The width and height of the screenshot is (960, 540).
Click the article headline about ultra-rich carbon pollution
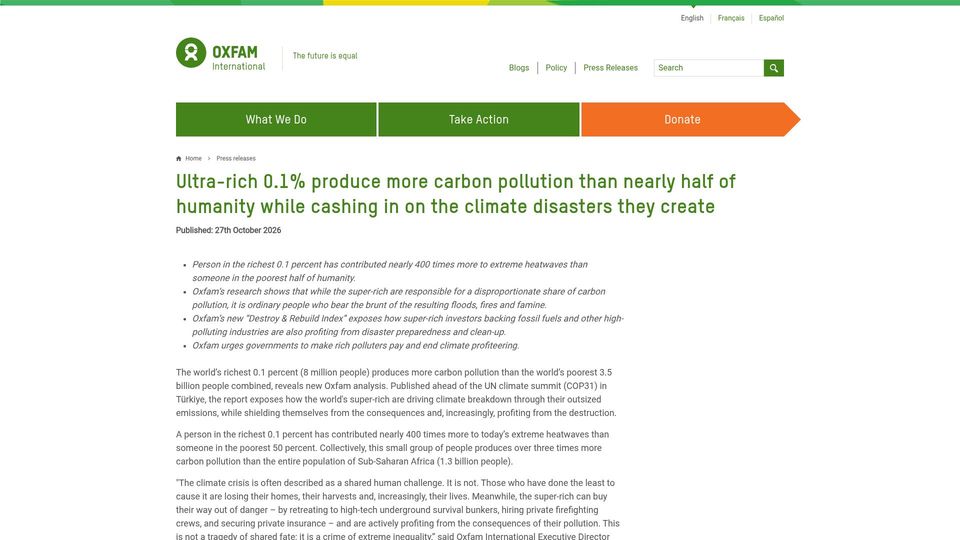click(x=456, y=194)
